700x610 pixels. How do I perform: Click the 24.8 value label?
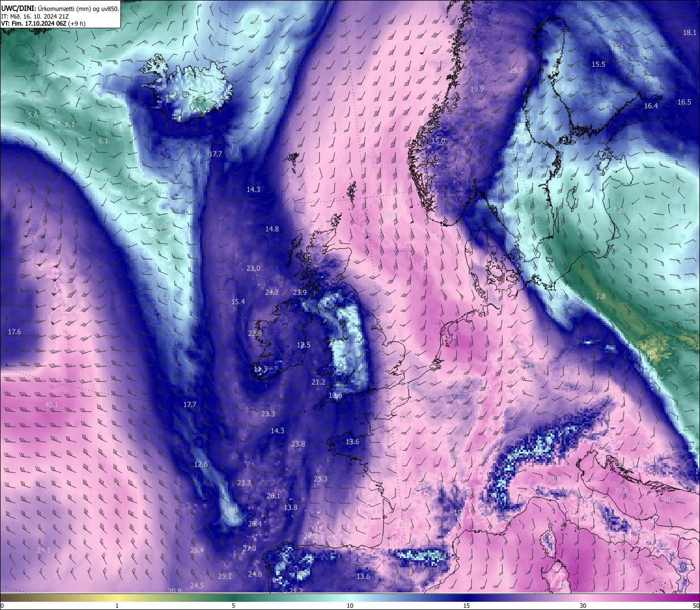click(x=255, y=574)
